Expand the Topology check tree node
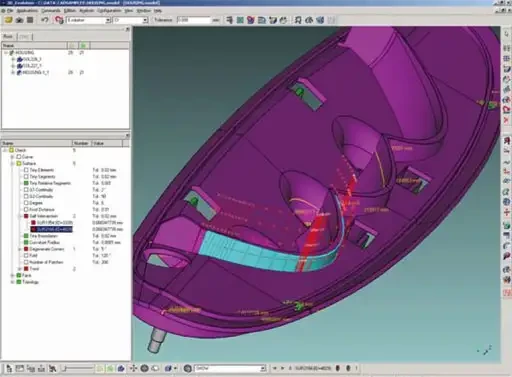The width and height of the screenshot is (512, 377). 13,282
